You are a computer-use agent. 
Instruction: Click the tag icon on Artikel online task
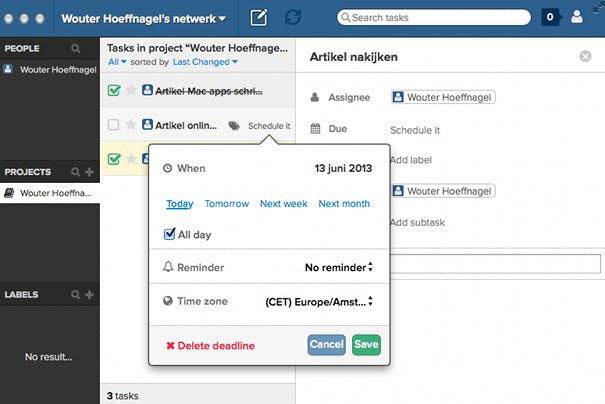pos(234,126)
